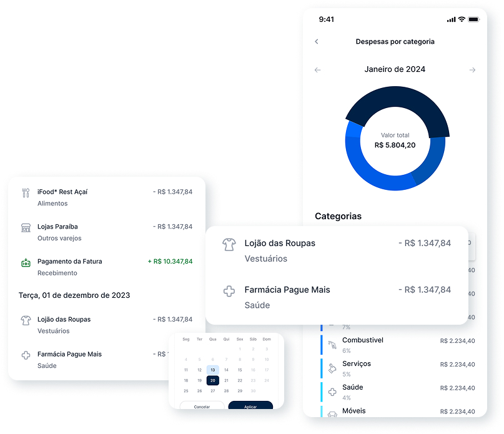Tap the back chevron beside Despesas por categoria
Image resolution: width=504 pixels, height=434 pixels.
click(x=317, y=42)
